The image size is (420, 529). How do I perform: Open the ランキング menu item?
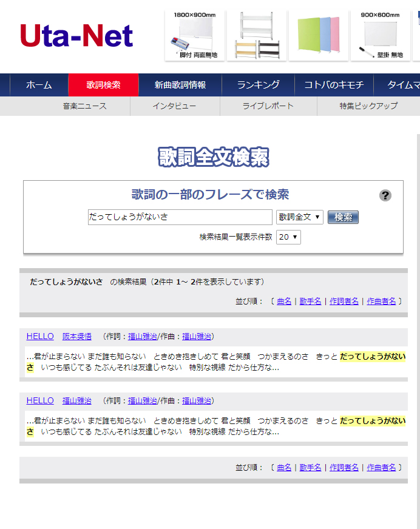(x=258, y=85)
